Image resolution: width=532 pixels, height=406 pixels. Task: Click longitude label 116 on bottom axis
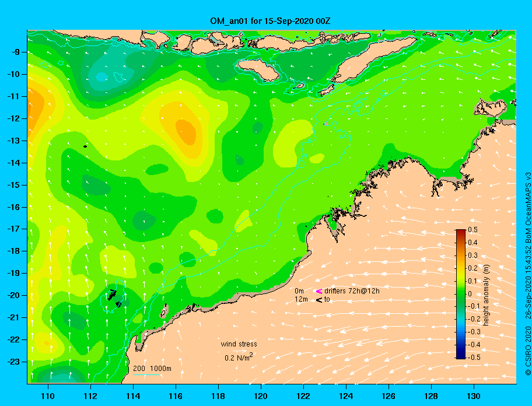(x=176, y=396)
